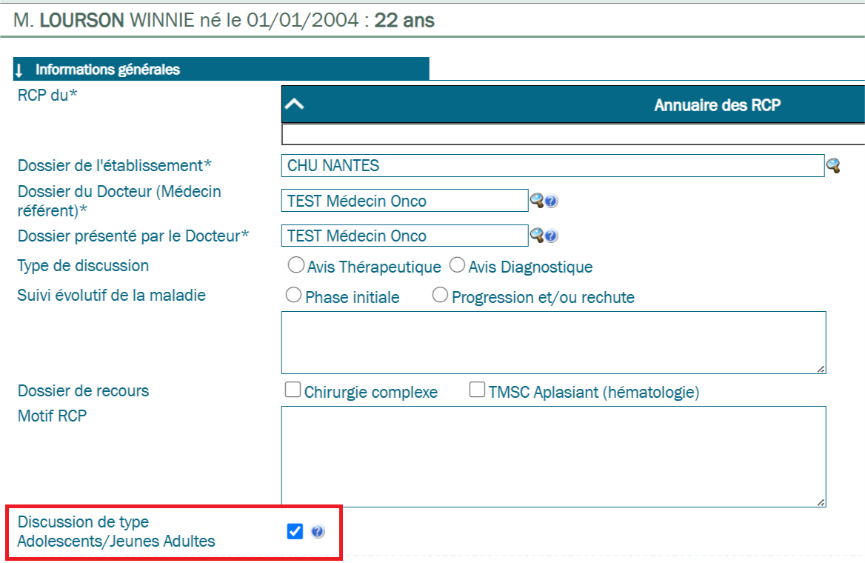Screen dimensions: 865x563
Task: Check the Chirurgie complexe checkbox
Action: 293,391
